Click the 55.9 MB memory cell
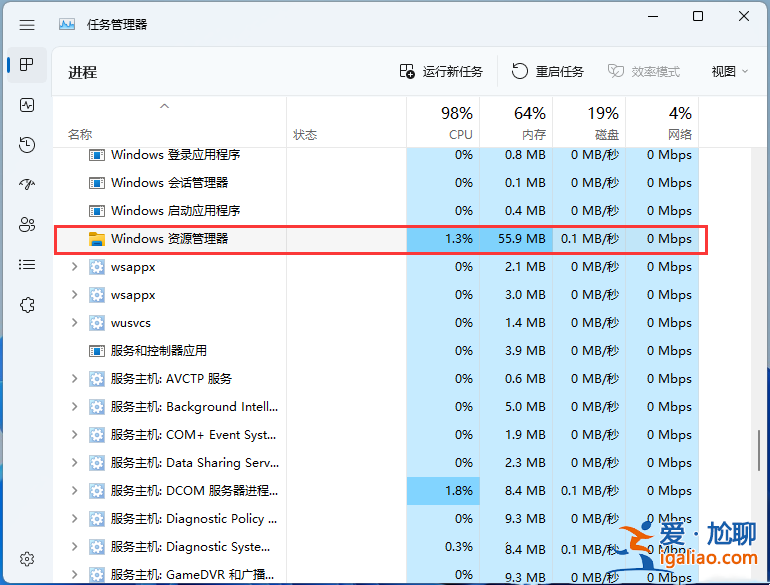 pos(516,239)
